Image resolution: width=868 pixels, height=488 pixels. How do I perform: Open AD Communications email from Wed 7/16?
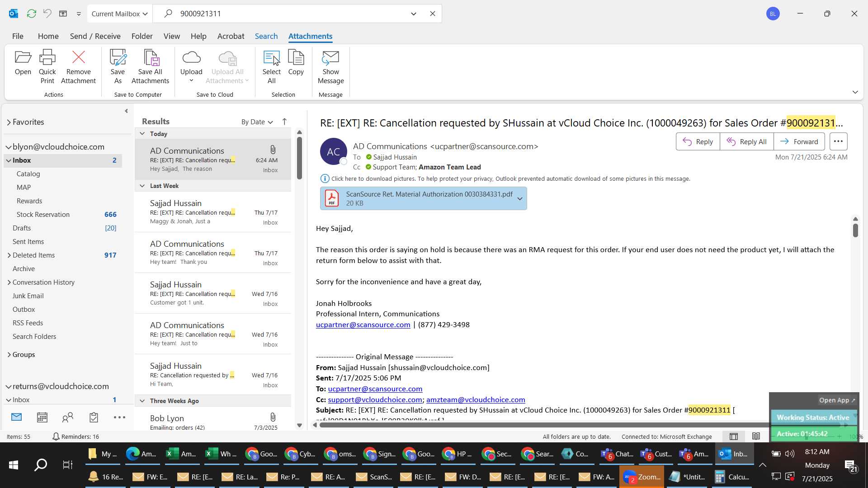pos(213,334)
